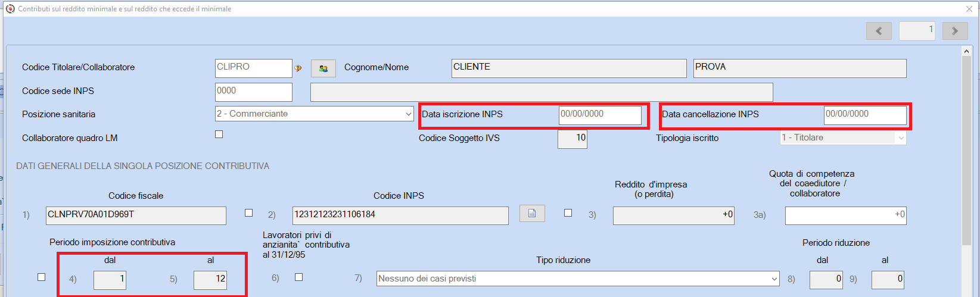Click the vertical scrollbar thumb

pos(967,151)
